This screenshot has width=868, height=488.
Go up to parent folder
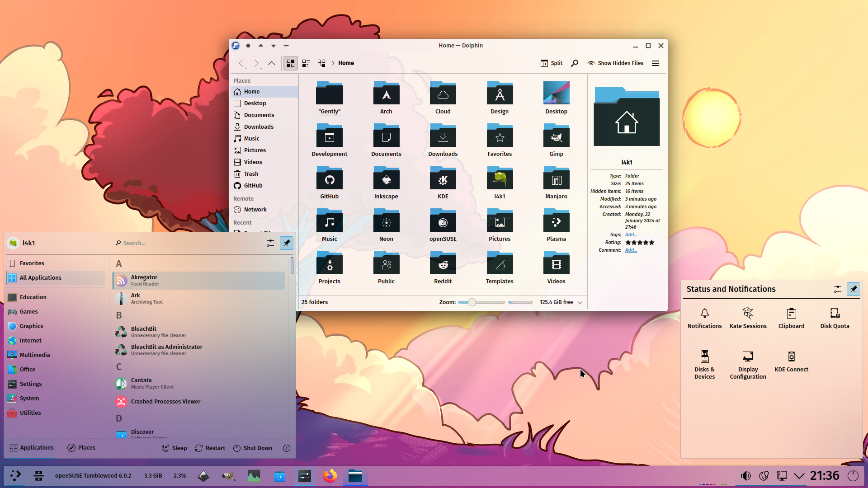[272, 63]
